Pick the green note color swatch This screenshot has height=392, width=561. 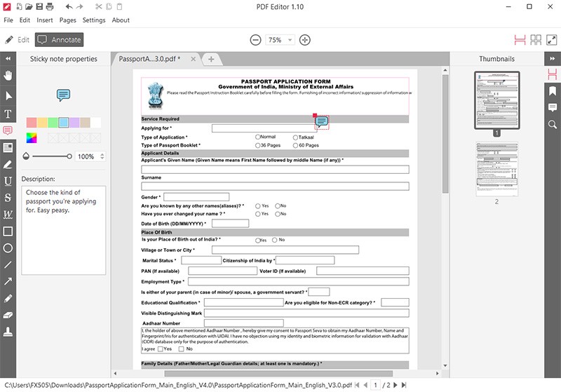point(53,123)
